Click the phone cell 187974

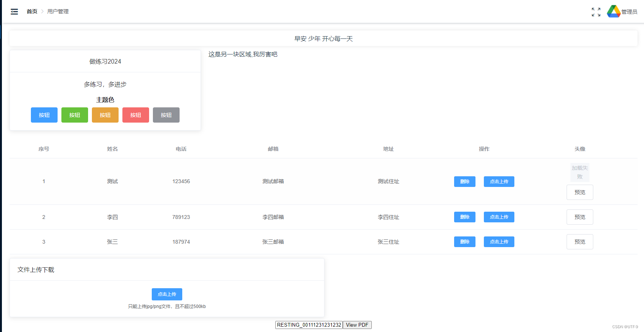[x=181, y=242]
